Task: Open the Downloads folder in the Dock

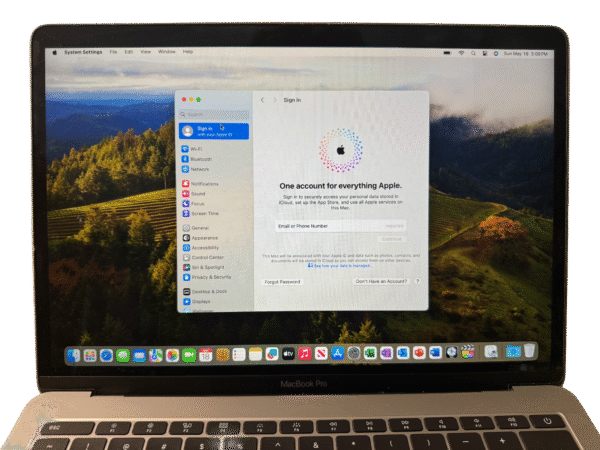Action: tap(513, 351)
